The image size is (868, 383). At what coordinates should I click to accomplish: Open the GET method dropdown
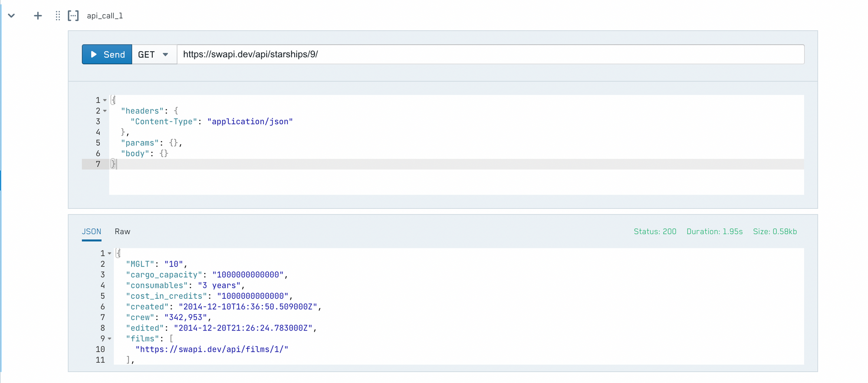[x=154, y=55]
